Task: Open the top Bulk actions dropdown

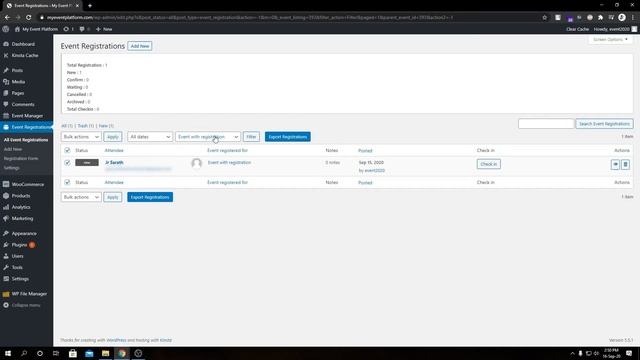Action: click(x=81, y=137)
